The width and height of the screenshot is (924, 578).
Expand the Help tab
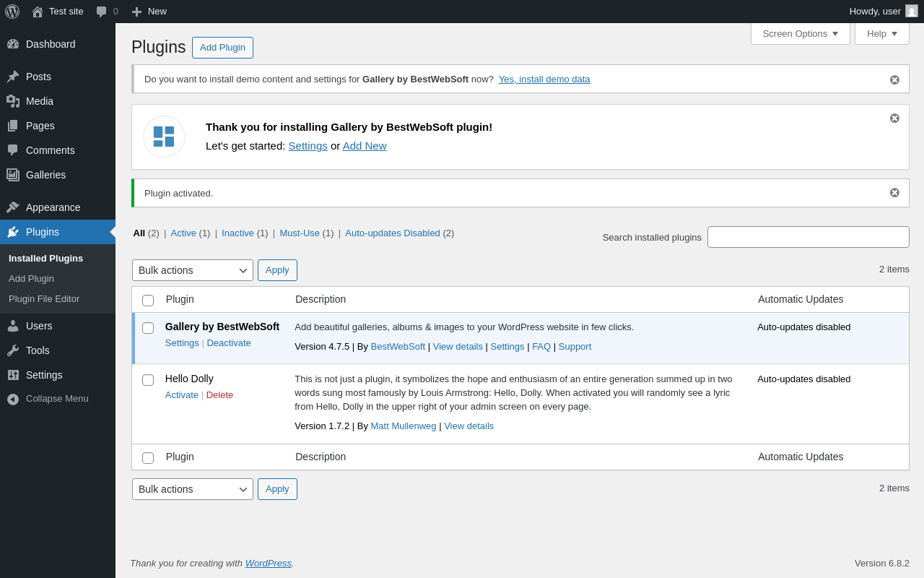tap(882, 33)
